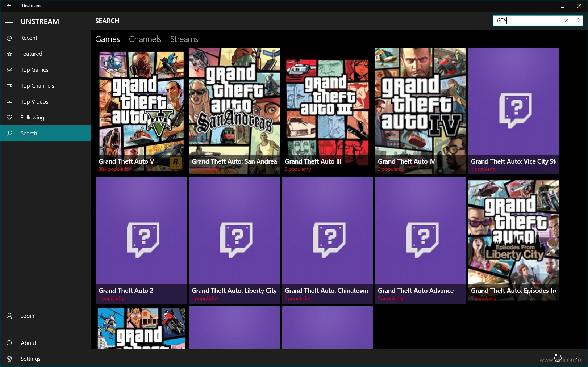
Task: Click the '3 popularity' label under GTA III
Action: coord(298,169)
